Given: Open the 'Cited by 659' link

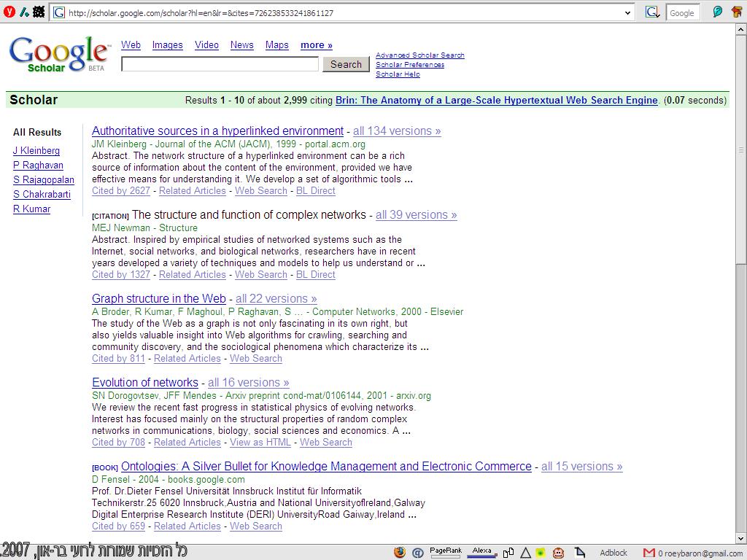Looking at the screenshot, I should [x=118, y=526].
